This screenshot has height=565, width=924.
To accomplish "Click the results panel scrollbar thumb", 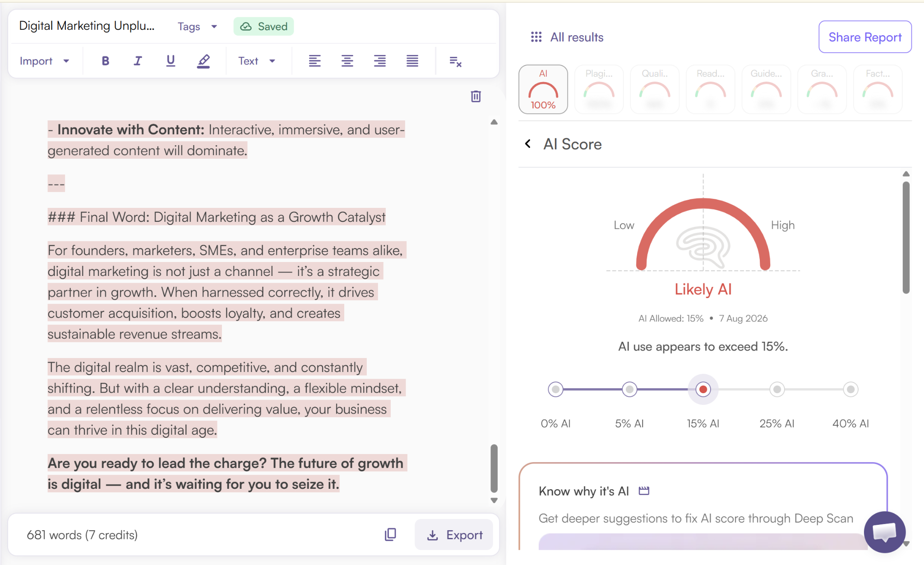I will [906, 238].
